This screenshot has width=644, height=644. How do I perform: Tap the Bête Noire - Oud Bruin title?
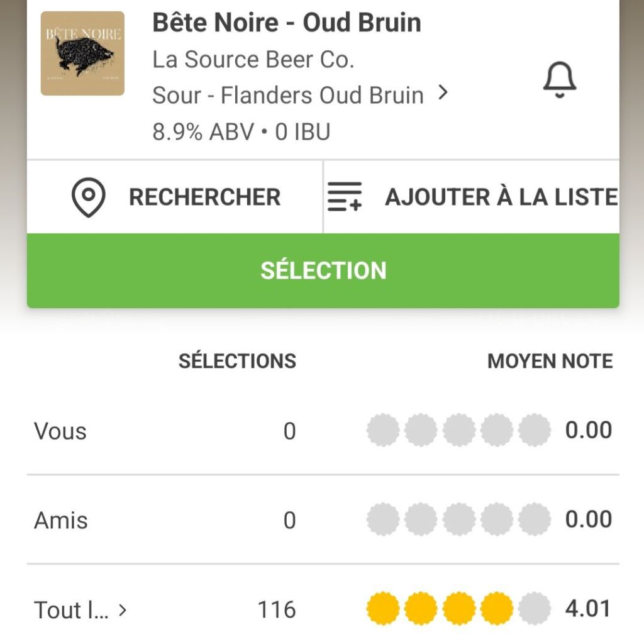pyautogui.click(x=287, y=23)
